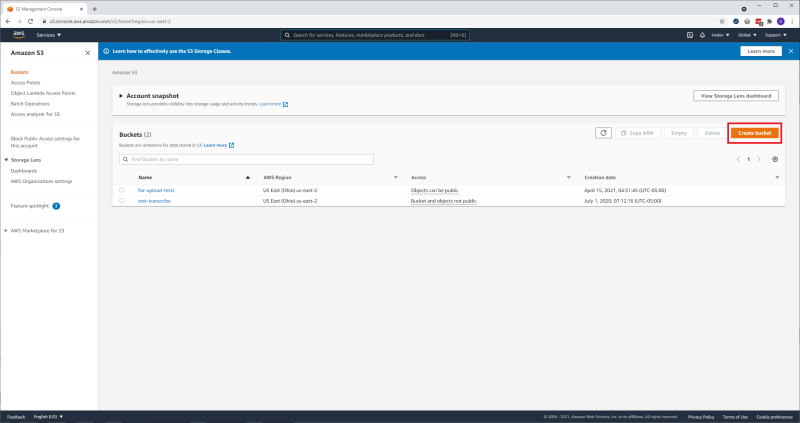This screenshot has width=800, height=423.
Task: Click the browser back arrow
Action: click(8, 21)
